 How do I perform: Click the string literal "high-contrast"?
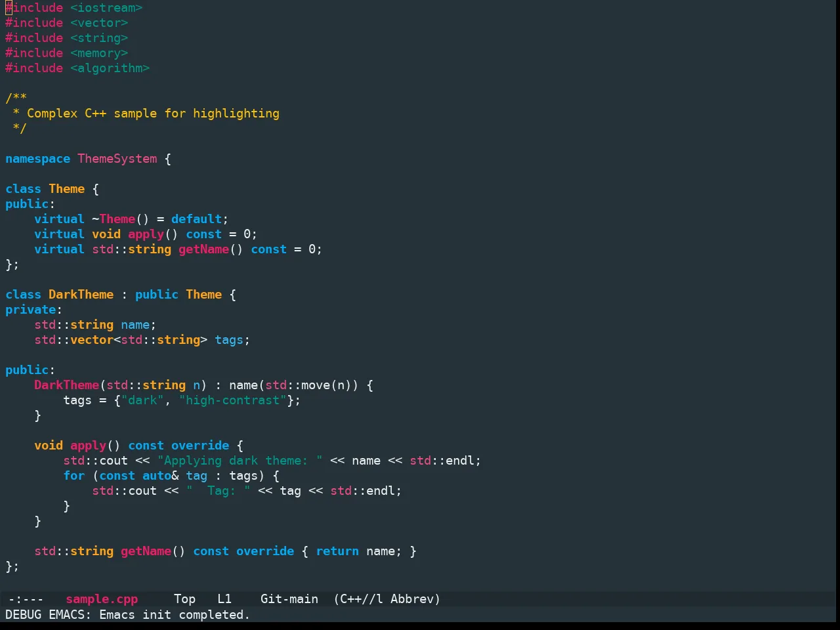(x=233, y=400)
